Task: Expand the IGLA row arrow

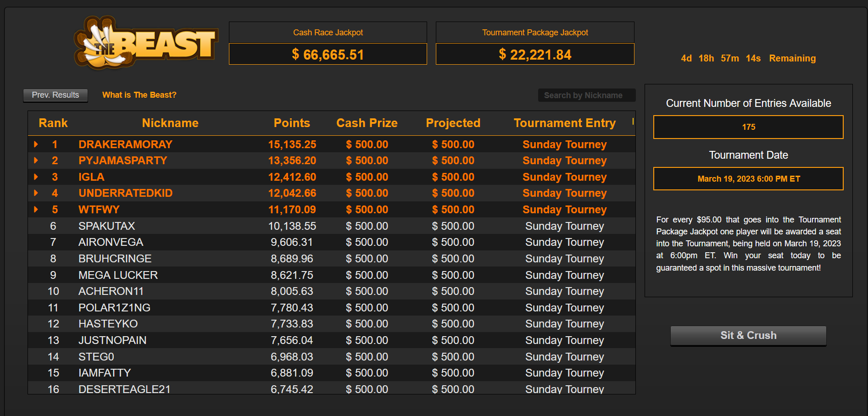Action: (36, 177)
